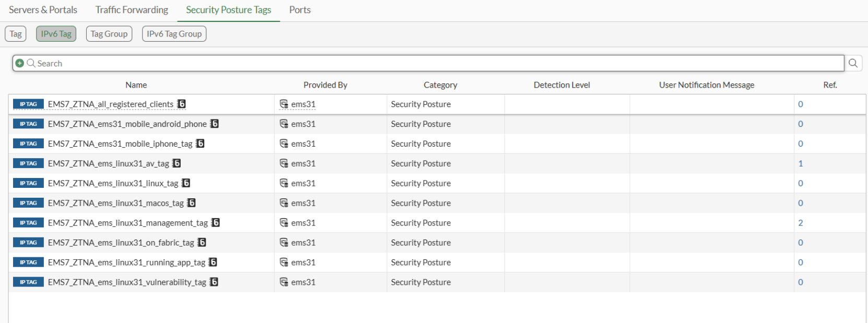
Task: Click IP TAG badge for EMS7_ZTNA_all_registered_clients
Action: click(x=28, y=104)
